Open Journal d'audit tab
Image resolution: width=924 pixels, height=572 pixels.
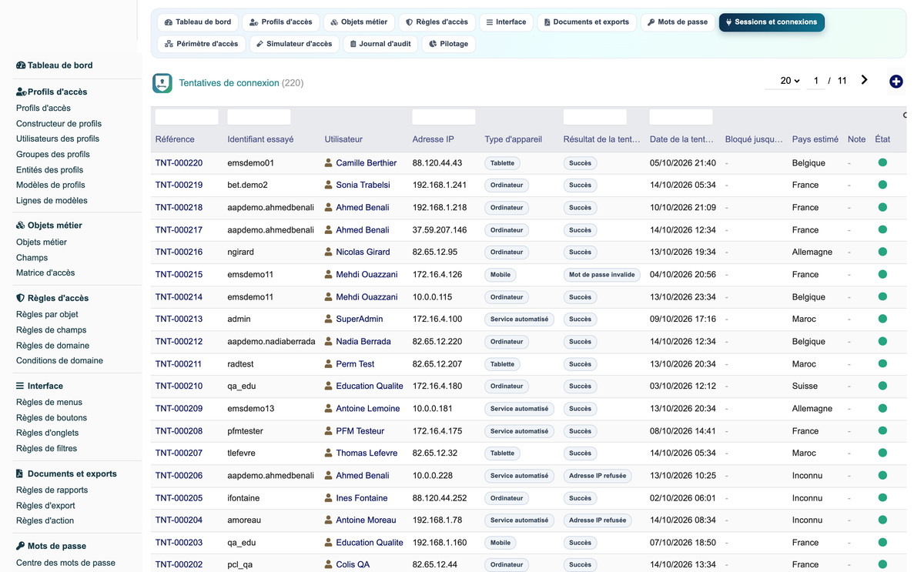point(380,44)
